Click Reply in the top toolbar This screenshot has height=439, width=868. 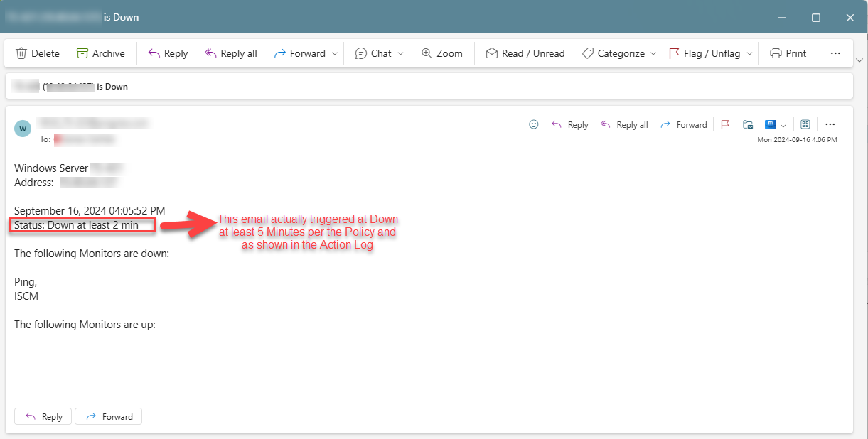[x=168, y=53]
